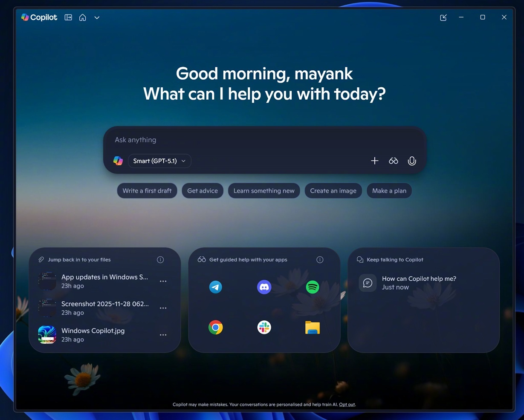Click the plus attach icon
The height and width of the screenshot is (420, 524).
tap(374, 161)
